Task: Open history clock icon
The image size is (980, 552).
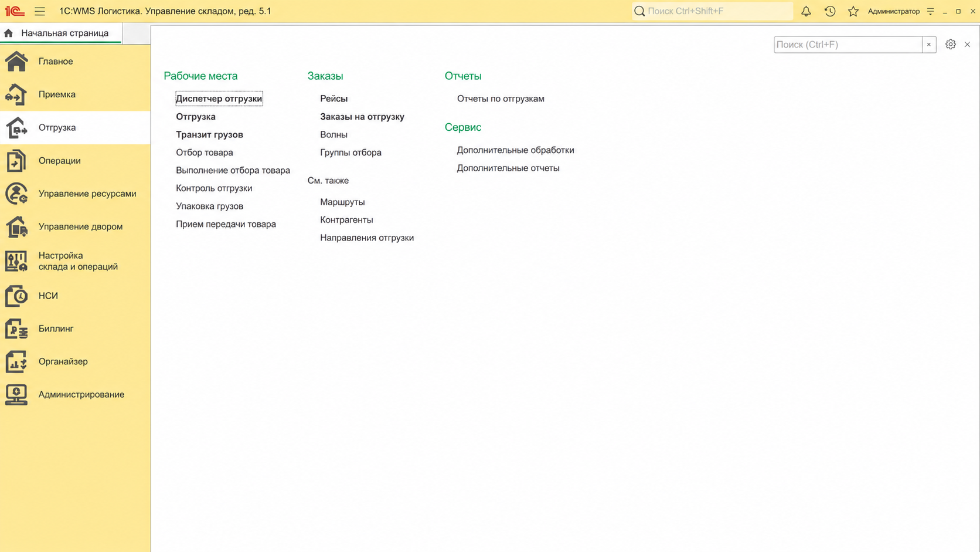Action: [830, 11]
